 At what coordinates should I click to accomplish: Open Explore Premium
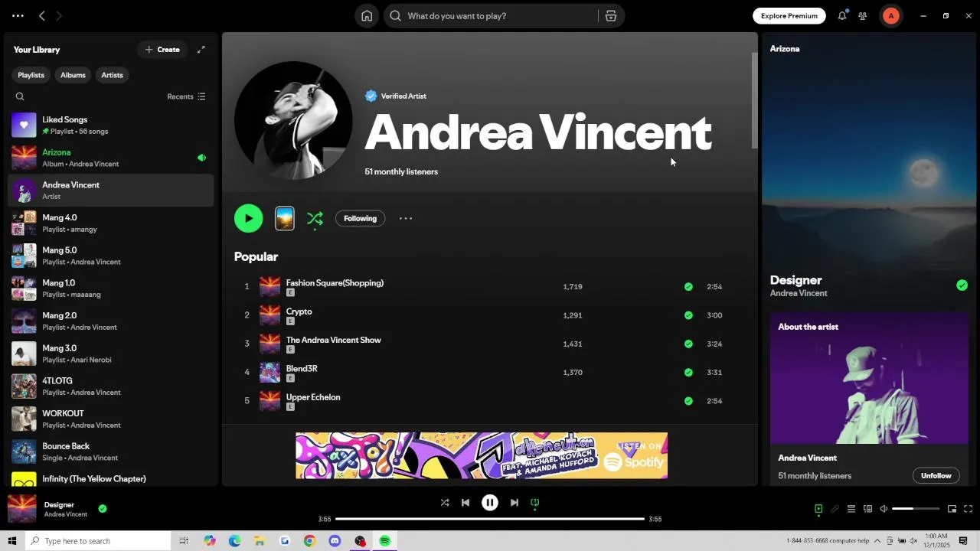point(789,16)
